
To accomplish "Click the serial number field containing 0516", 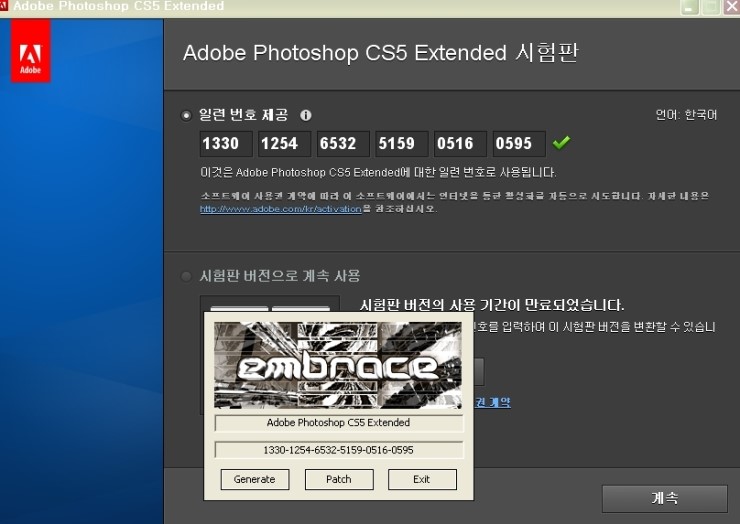I will 460,144.
